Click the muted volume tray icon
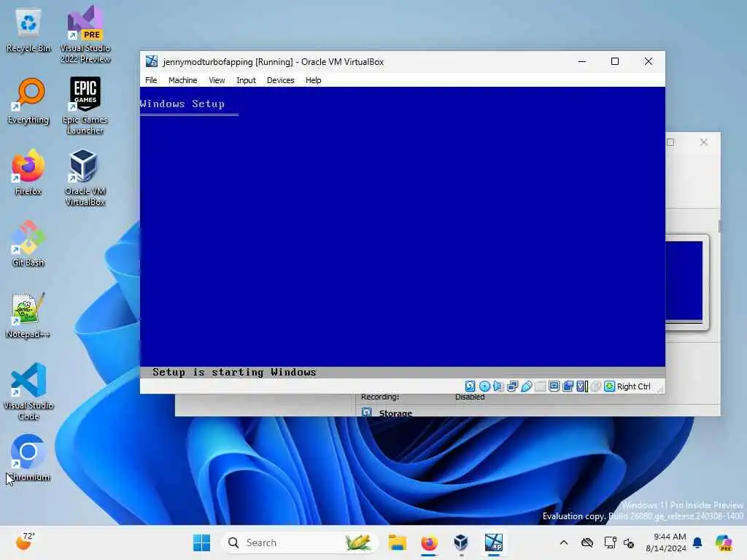The image size is (747, 560). (629, 543)
